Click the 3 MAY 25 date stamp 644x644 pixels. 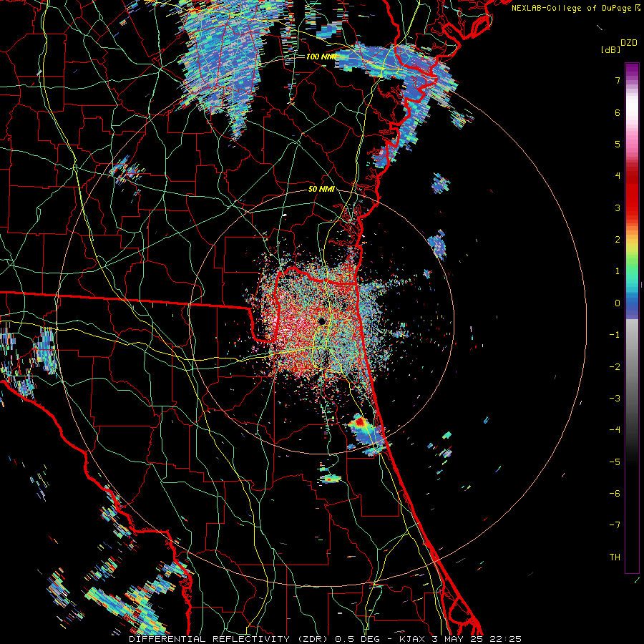pyautogui.click(x=459, y=639)
